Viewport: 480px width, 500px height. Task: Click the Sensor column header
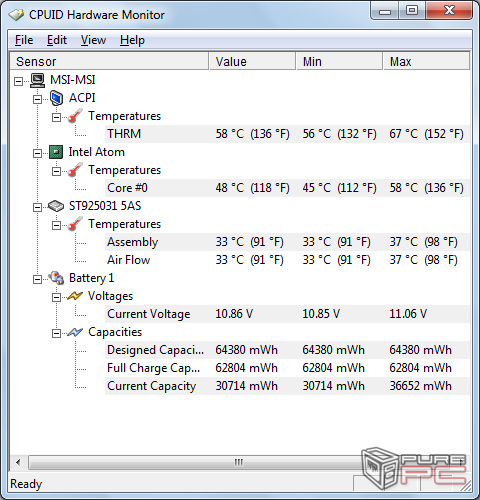[x=109, y=61]
